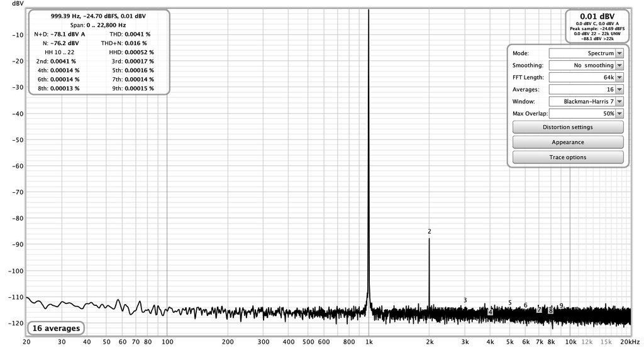The image size is (644, 348).
Task: Click the 1k frequency axis label
Action: tap(369, 342)
